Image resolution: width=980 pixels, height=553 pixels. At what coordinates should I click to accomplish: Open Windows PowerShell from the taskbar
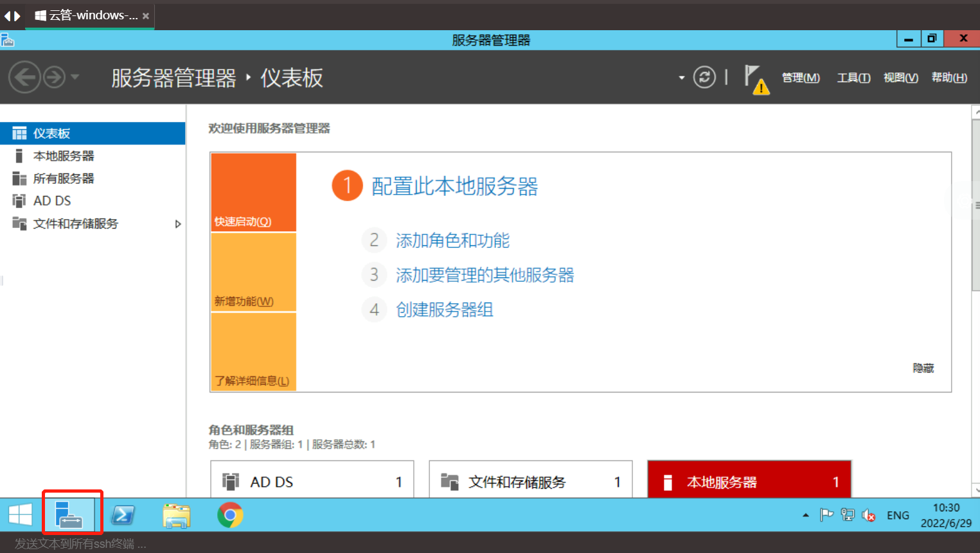coord(123,515)
